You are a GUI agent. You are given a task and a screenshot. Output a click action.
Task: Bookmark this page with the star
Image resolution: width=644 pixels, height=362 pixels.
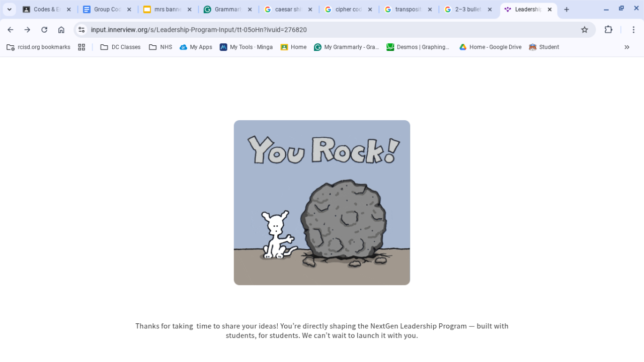(585, 30)
